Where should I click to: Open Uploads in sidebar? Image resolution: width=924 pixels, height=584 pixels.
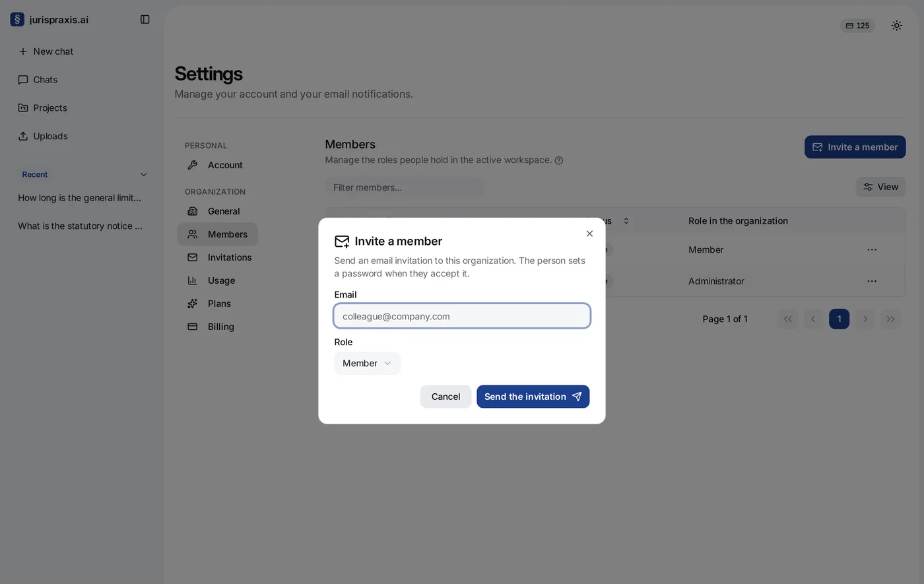coord(82,137)
